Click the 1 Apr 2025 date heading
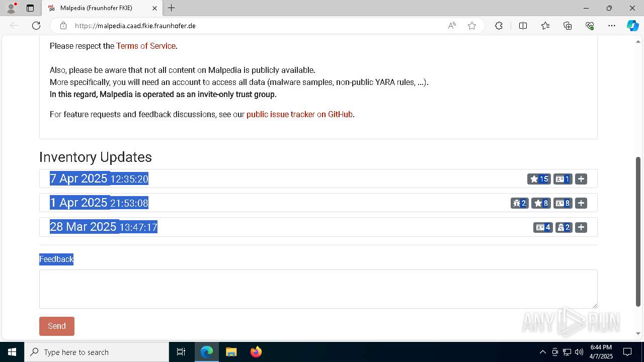Viewport: 644px width, 362px height. [79, 203]
